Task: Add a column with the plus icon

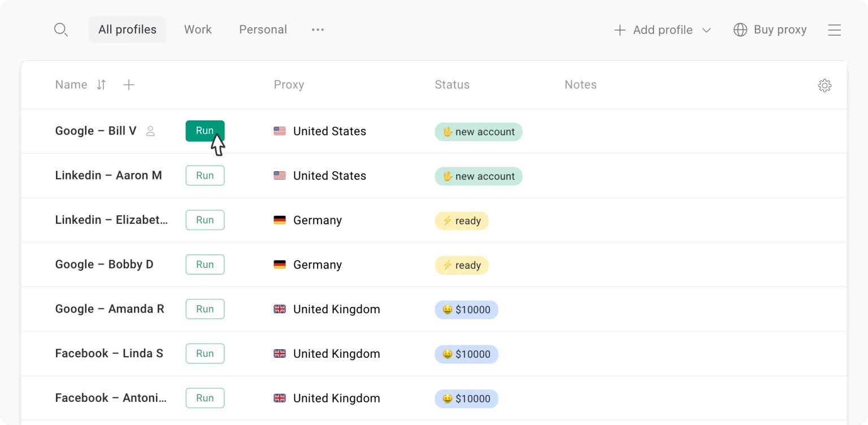Action: tap(129, 85)
